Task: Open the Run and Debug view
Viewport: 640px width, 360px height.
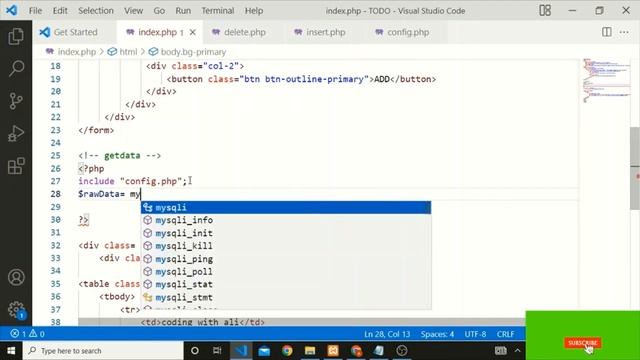Action: point(16,133)
